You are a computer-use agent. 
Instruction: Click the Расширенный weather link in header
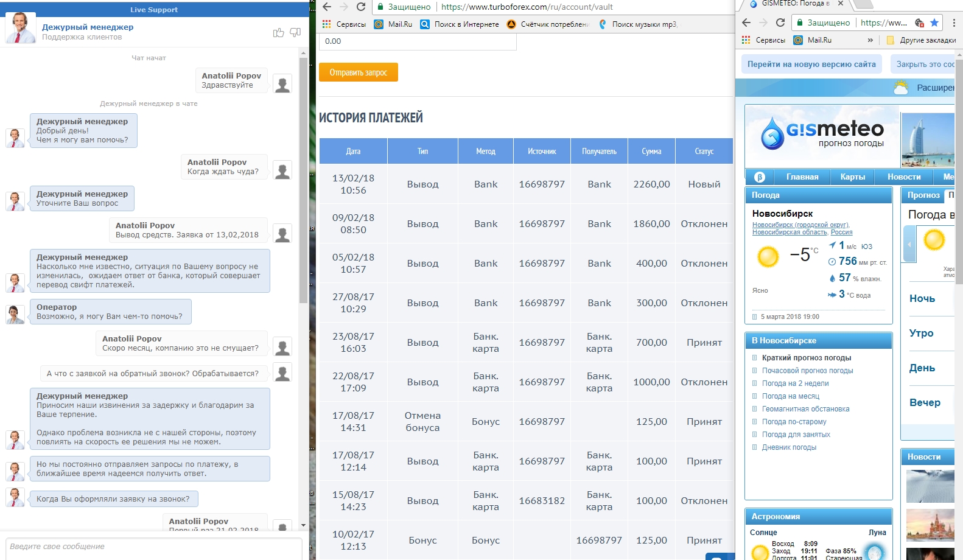[x=935, y=88]
